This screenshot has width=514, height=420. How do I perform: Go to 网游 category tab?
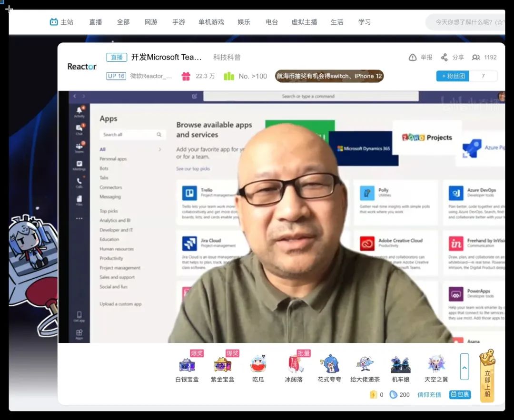coord(151,22)
